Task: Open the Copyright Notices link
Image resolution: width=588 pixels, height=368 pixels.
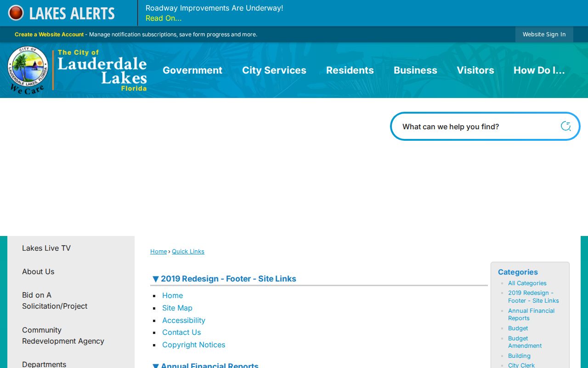Action: click(194, 345)
